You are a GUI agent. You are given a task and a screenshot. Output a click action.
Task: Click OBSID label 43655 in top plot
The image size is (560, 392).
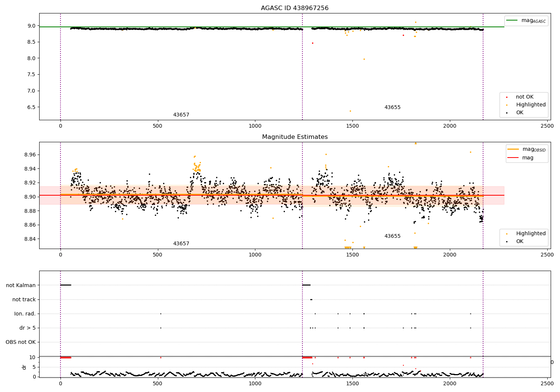point(392,108)
